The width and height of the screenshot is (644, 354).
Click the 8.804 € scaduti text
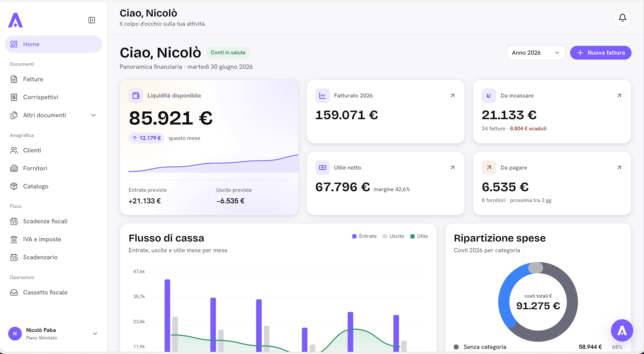point(528,128)
